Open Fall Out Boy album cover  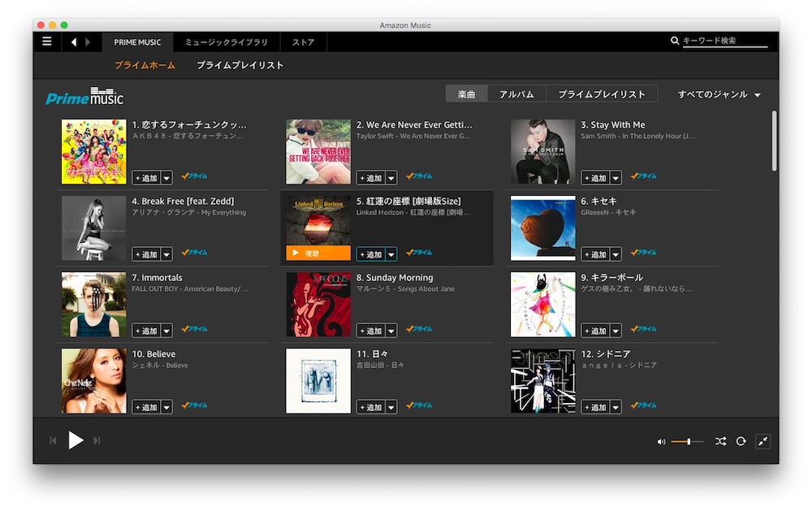pyautogui.click(x=93, y=305)
